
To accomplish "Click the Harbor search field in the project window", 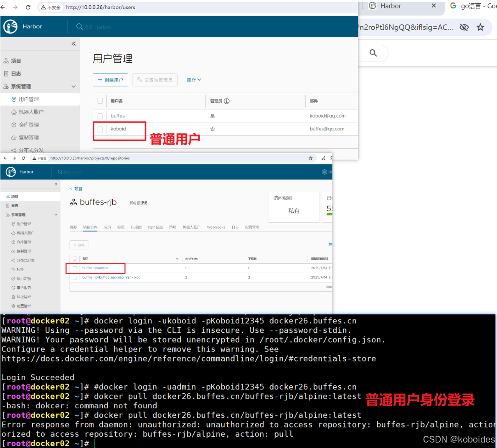I will point(71,172).
